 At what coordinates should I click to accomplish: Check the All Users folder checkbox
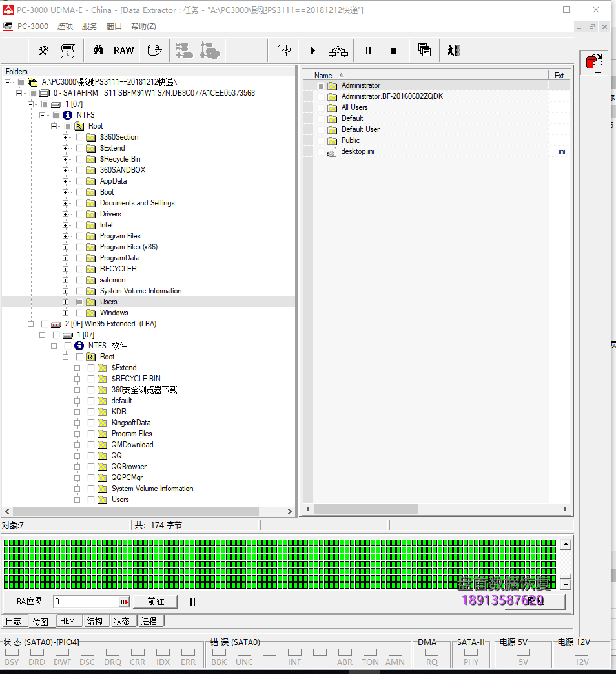point(321,107)
